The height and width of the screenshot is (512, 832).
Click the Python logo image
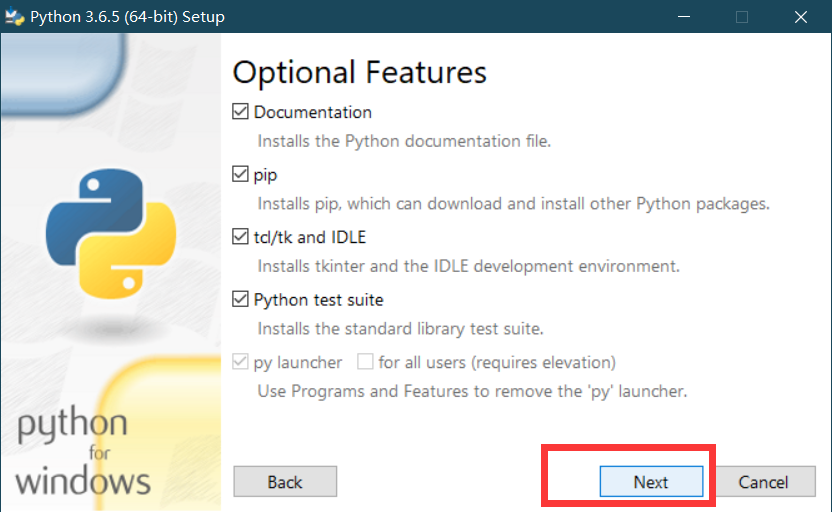(x=111, y=233)
